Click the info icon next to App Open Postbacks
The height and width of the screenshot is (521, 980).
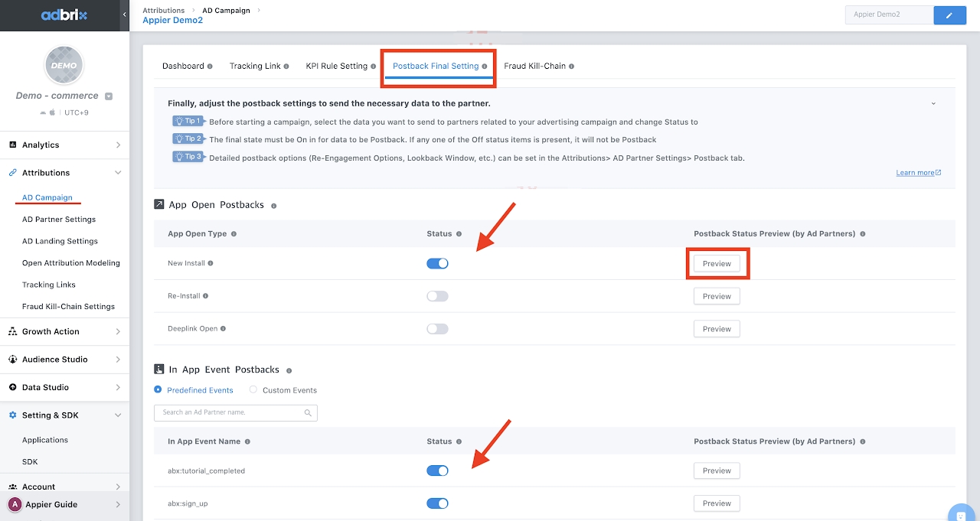click(x=274, y=206)
